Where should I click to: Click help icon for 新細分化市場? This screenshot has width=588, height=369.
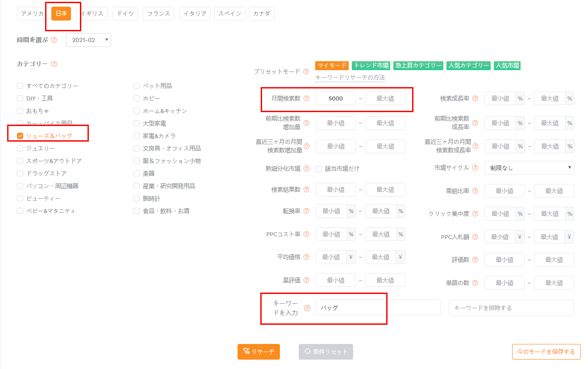coord(306,168)
